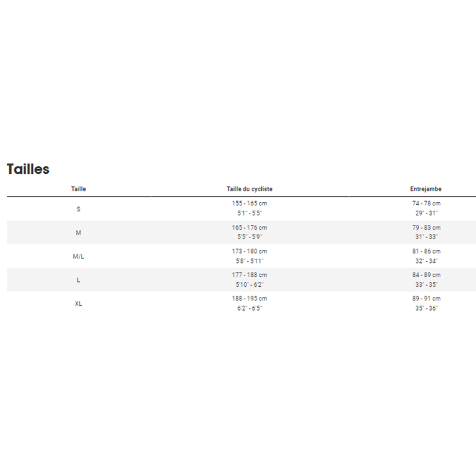Click the 89 - 91 cm inseam cell

click(425, 298)
